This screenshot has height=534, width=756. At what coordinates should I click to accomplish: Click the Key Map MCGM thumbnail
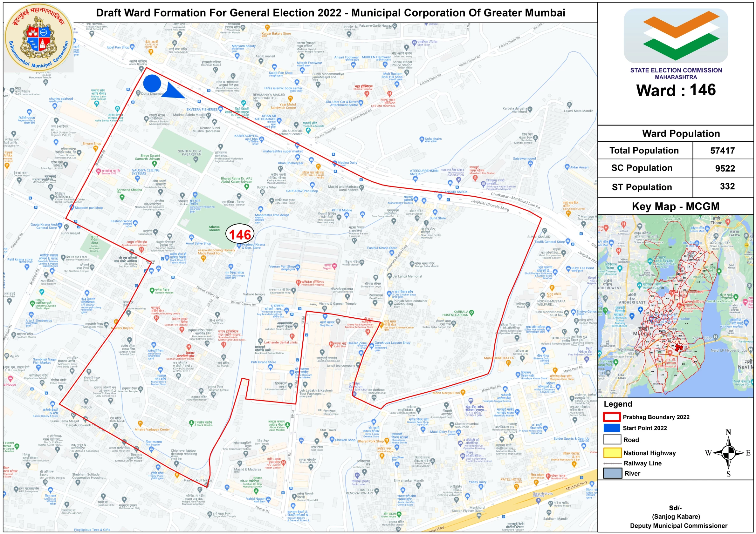[675, 306]
